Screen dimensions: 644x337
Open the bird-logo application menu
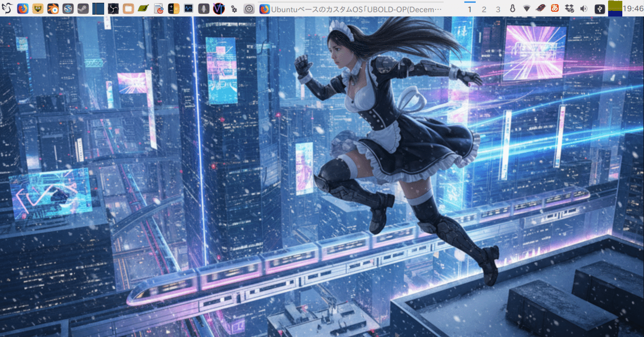click(x=7, y=8)
